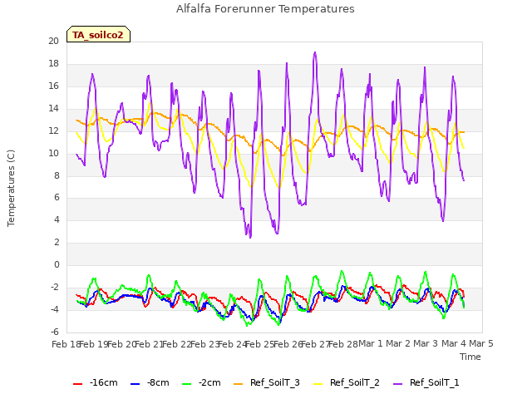Viewport: 532px width, 399px height.
Task: Click the -2cm legend label
Action: click(x=209, y=382)
